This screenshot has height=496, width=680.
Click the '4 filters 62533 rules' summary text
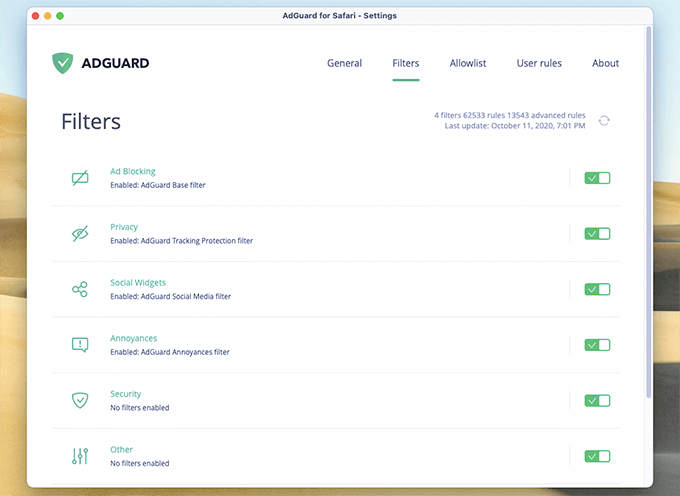tap(510, 115)
